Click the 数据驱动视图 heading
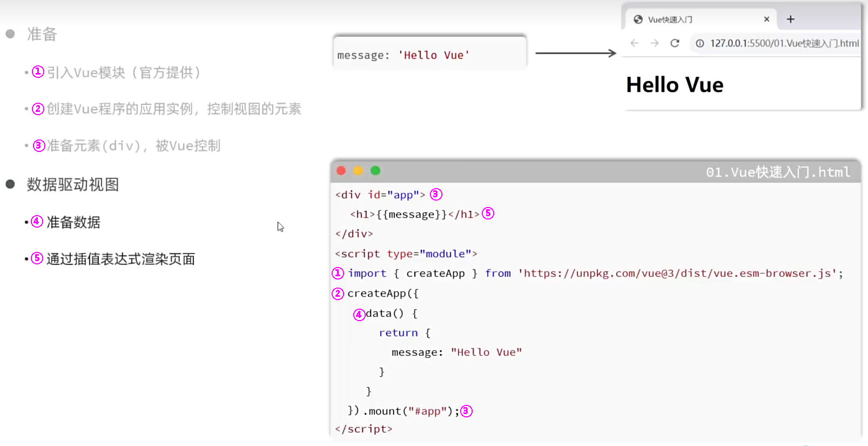The height and width of the screenshot is (446, 868). pos(73,185)
